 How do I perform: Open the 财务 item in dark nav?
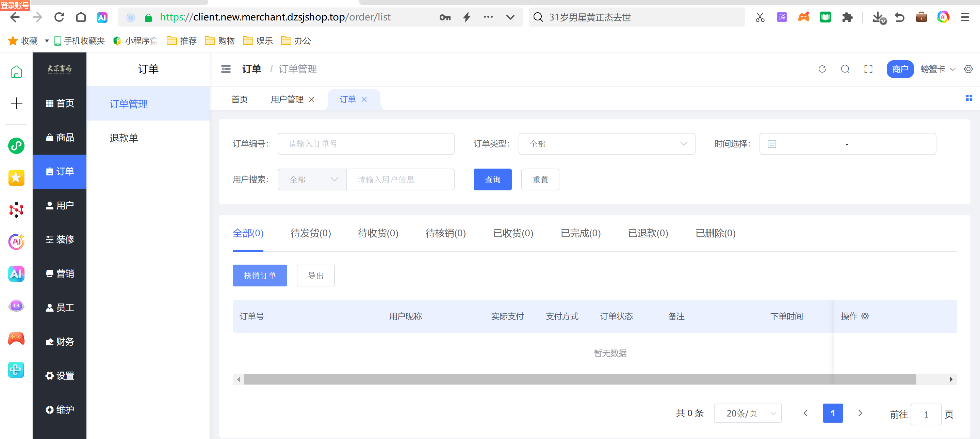pos(60,342)
